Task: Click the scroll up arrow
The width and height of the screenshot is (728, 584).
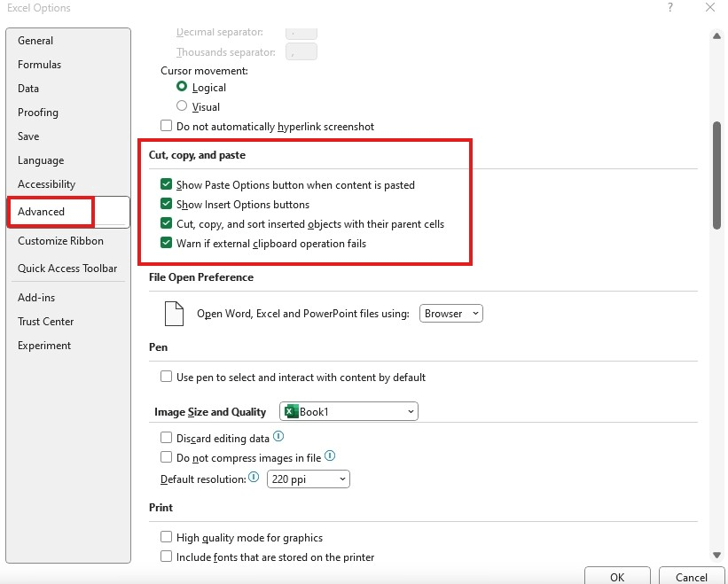Action: tap(716, 36)
